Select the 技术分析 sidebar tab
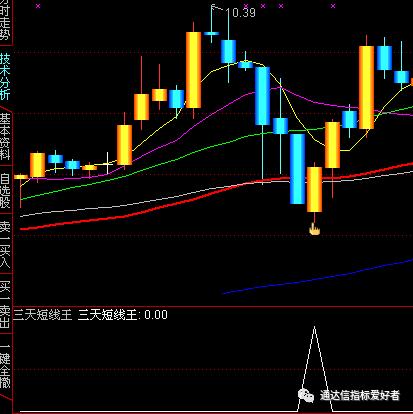The image size is (413, 414). pyautogui.click(x=5, y=77)
